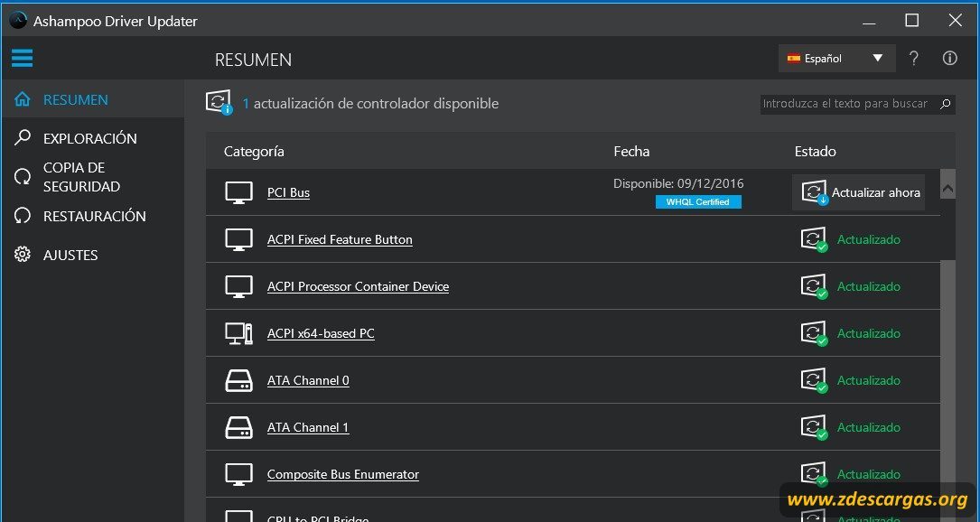Click Actualizado status for Composite Bus Enumerator
This screenshot has height=522, width=980.
pos(869,474)
